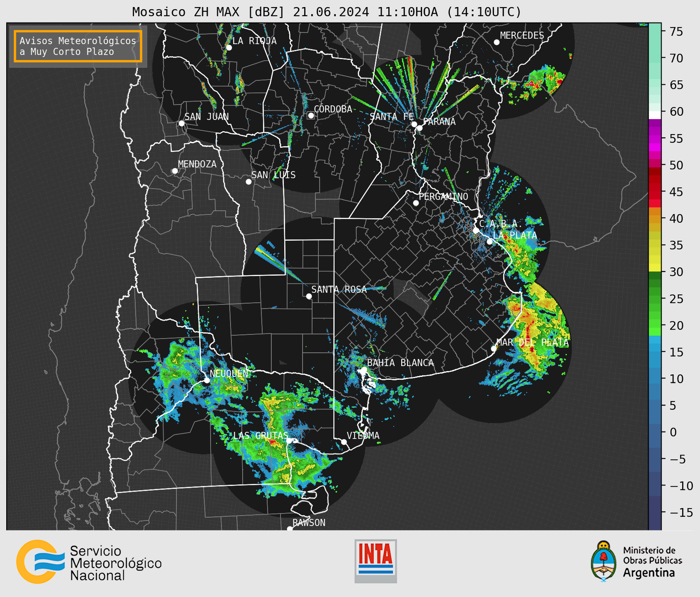Click the VIEDMA city marker dot
Image resolution: width=700 pixels, height=597 pixels.
click(x=344, y=442)
